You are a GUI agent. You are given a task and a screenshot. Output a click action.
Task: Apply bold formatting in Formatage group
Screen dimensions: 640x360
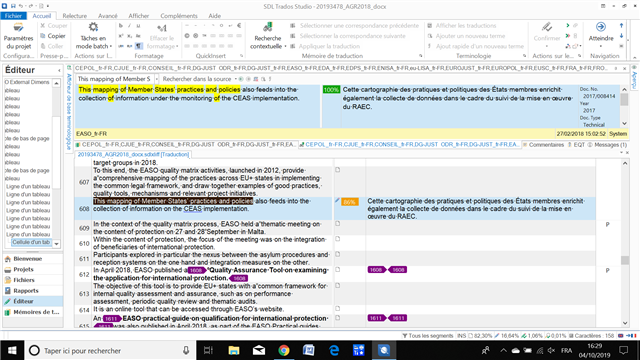click(121, 26)
